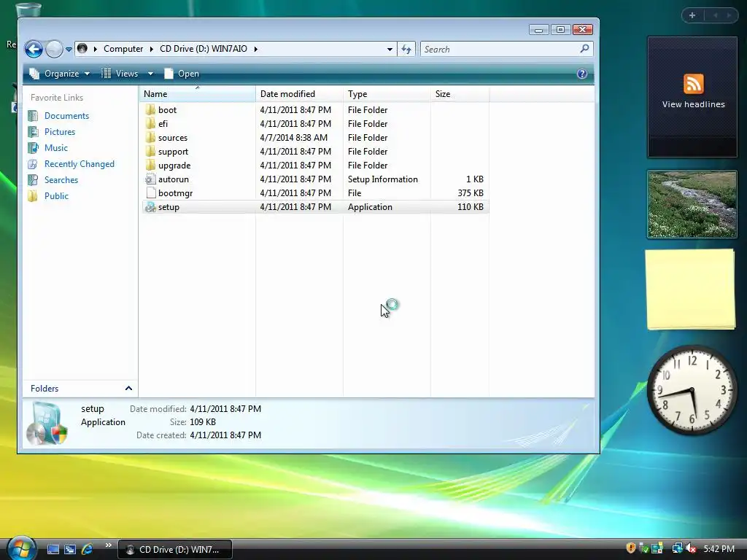Open the Organize menu
Image resolution: width=747 pixels, height=560 pixels.
pyautogui.click(x=60, y=74)
